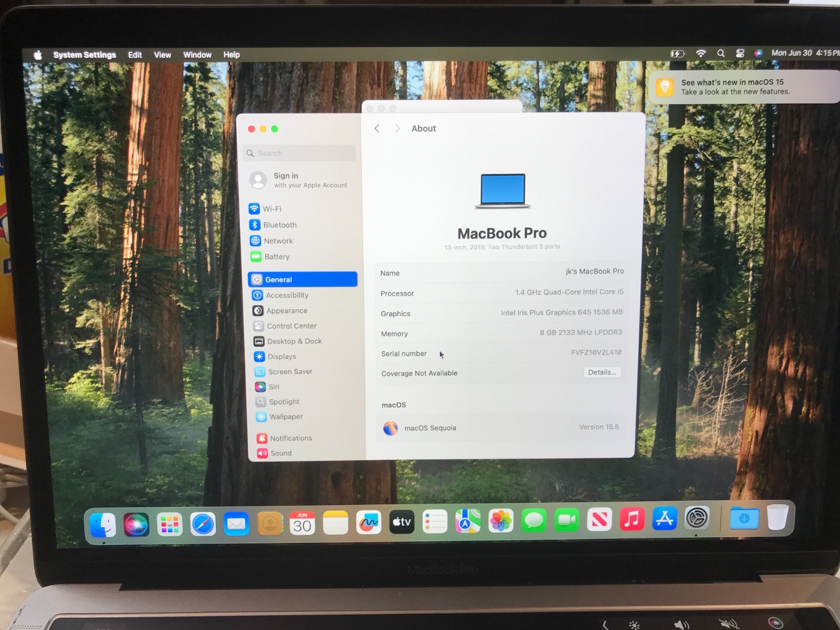Sign in with your Apple Account

click(x=298, y=180)
